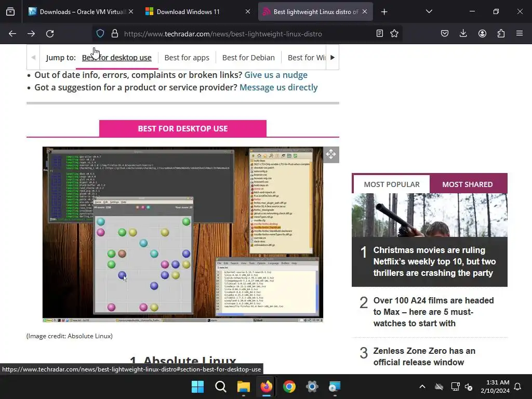Open Absolute Linux heading
The image size is (532, 399).
183,361
